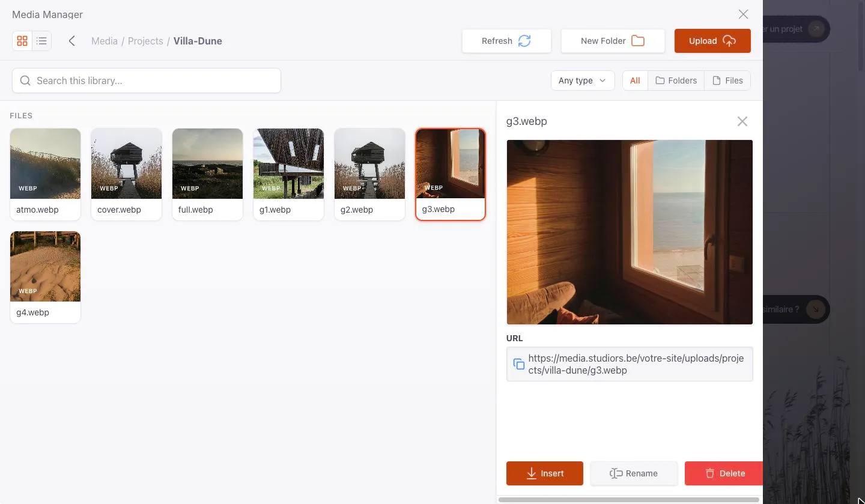Click the cover.webp file name
This screenshot has width=865, height=504.
pos(119,210)
